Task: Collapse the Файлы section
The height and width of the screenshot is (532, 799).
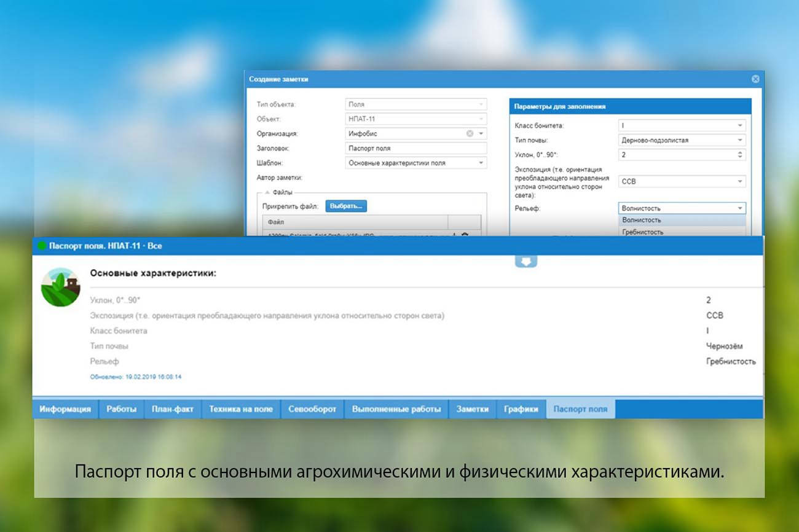Action: point(266,192)
